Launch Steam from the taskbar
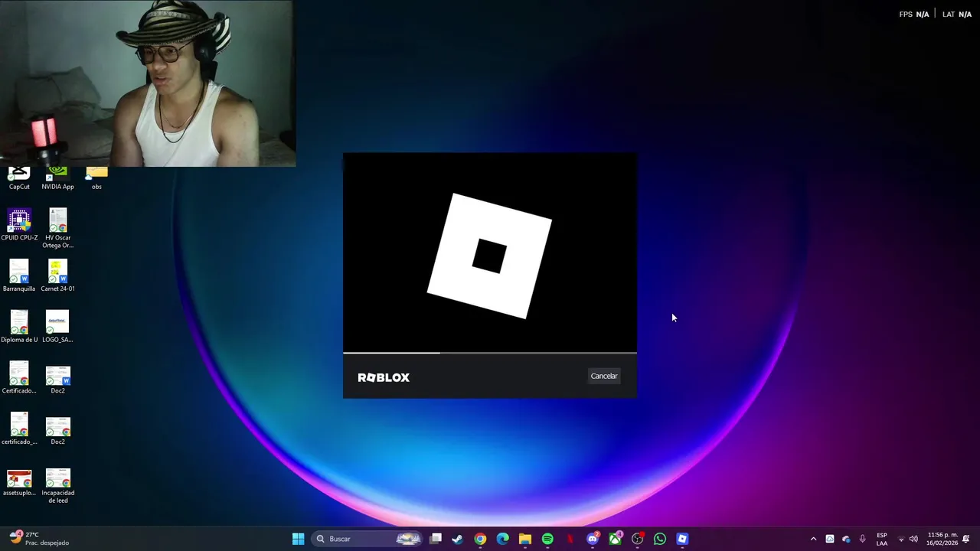Image resolution: width=980 pixels, height=551 pixels. [457, 539]
